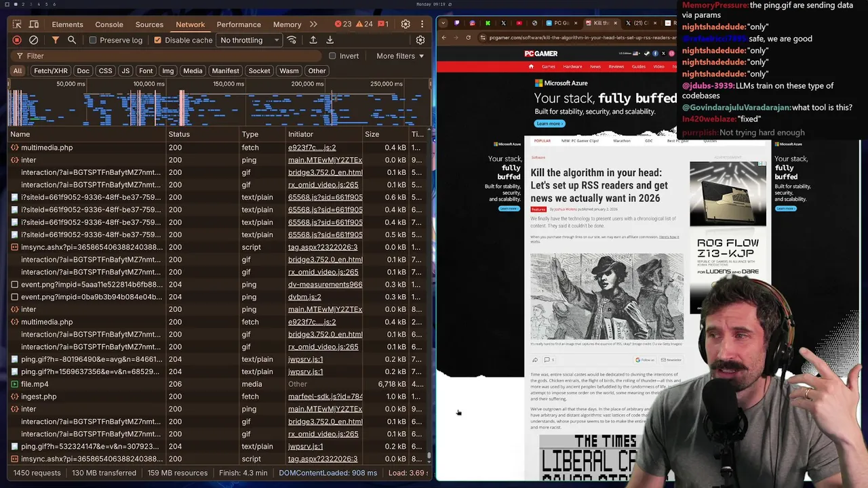Go back in the browser window
The image size is (868, 488).
(443, 37)
